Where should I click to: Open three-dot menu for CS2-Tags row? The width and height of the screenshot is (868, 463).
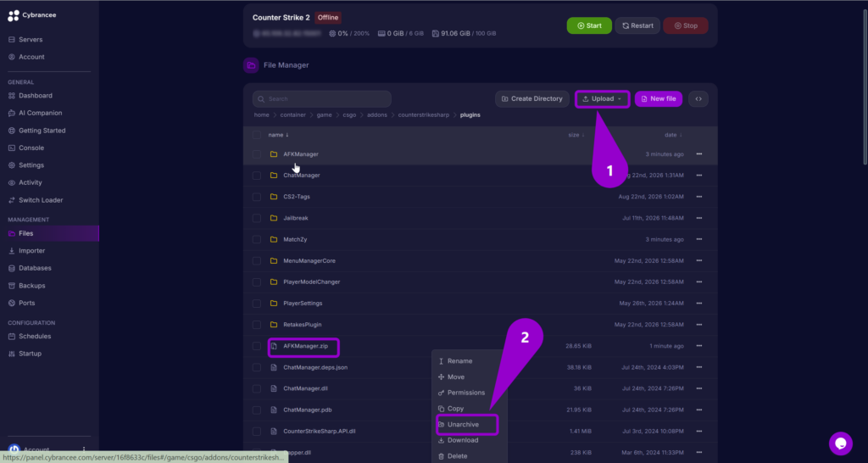tap(699, 197)
